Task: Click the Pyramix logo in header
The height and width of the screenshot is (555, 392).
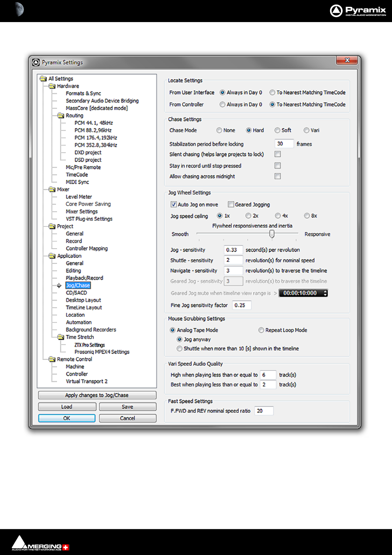Action: coord(358,11)
